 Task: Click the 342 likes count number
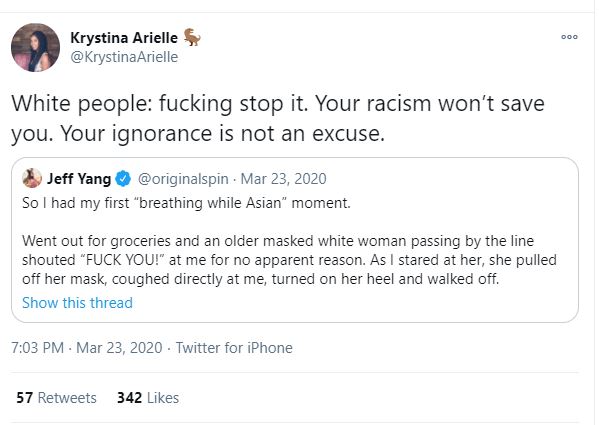click(x=130, y=398)
